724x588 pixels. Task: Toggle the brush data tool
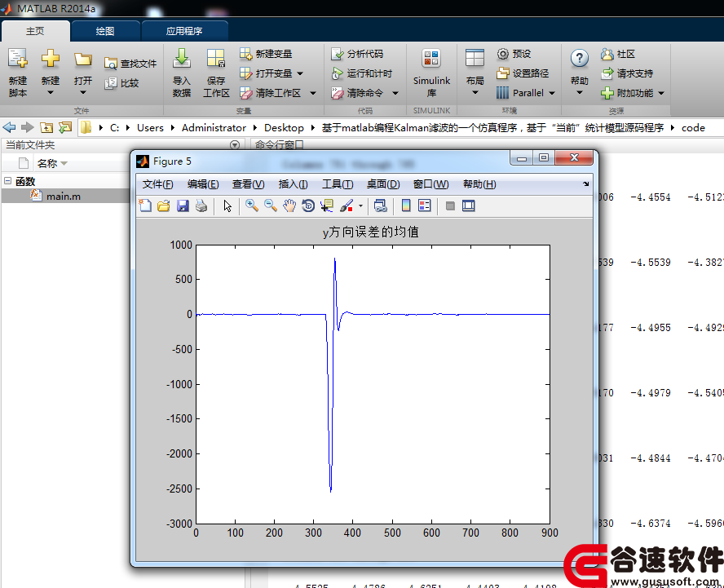347,206
